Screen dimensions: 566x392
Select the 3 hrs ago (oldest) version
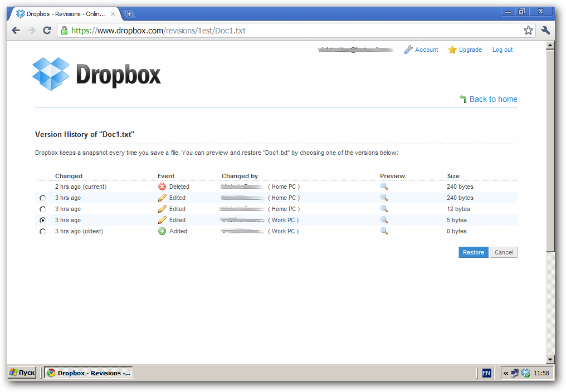click(42, 232)
